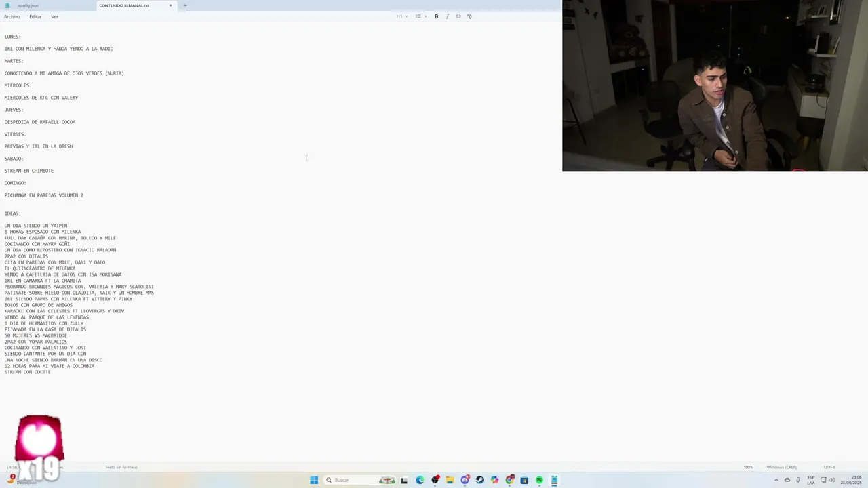This screenshot has width=868, height=488.
Task: Open Notepad from the taskbar
Action: [x=554, y=480]
